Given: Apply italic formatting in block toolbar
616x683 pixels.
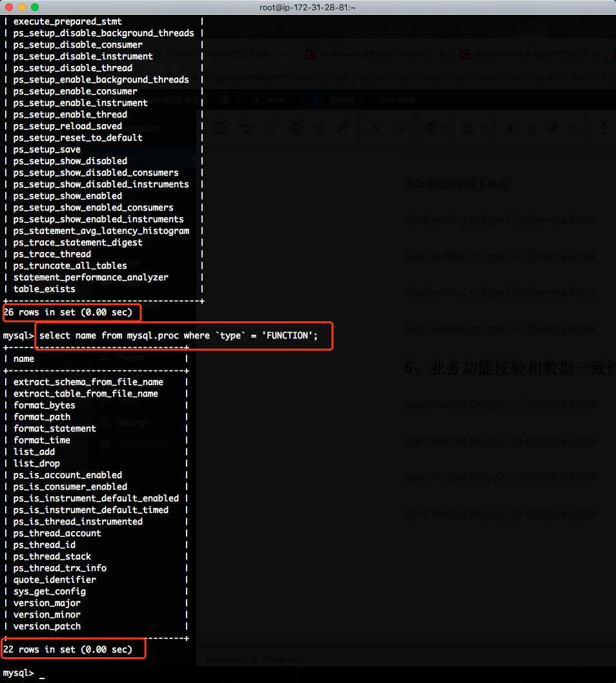Looking at the screenshot, I should pyautogui.click(x=531, y=129).
